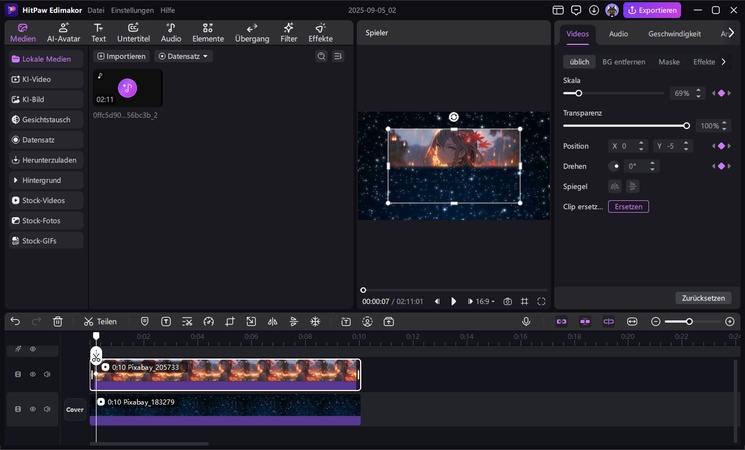Expand more property tabs with right arrow

[731, 32]
